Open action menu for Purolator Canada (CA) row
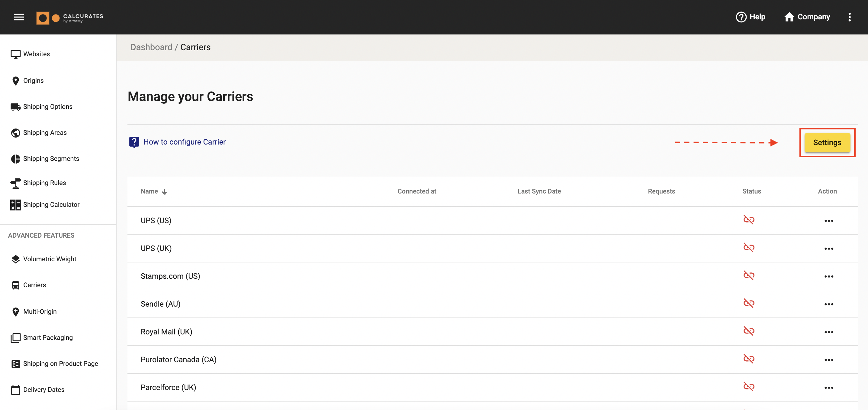The image size is (868, 410). coord(828,360)
